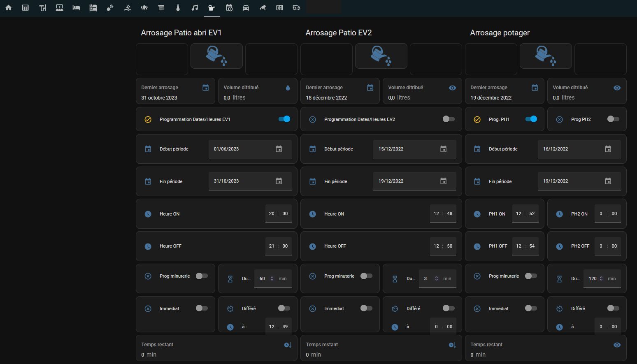Viewport: 637px width, 364px height.
Task: Open the music note tab
Action: tap(195, 8)
